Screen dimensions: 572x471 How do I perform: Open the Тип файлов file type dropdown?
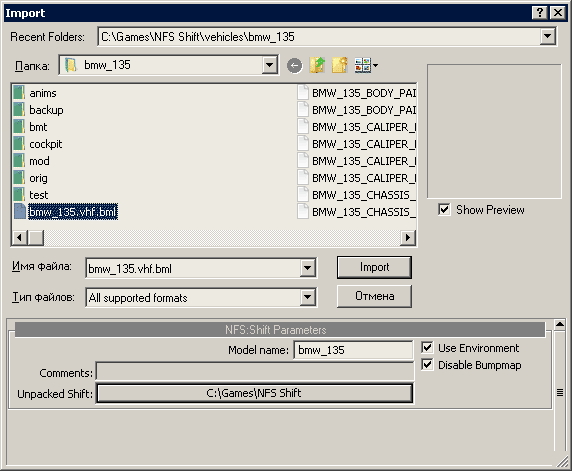point(308,297)
